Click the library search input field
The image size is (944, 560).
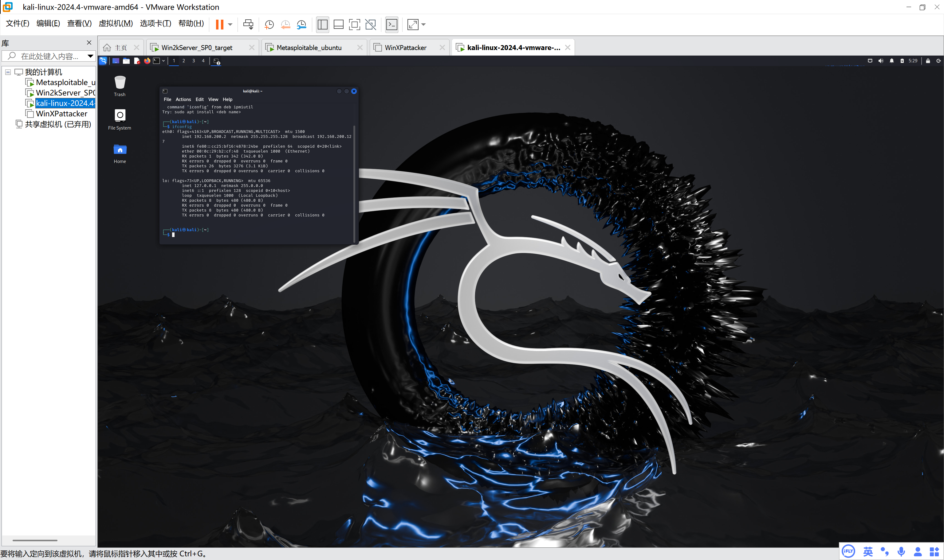click(x=49, y=56)
